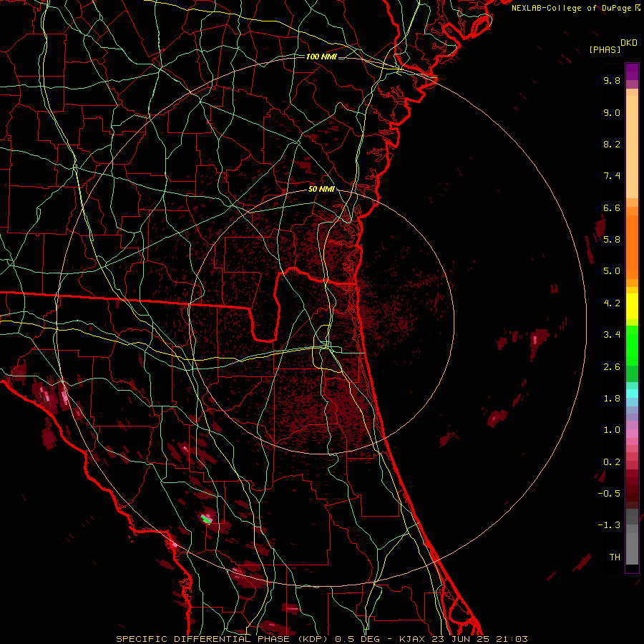
Task: Click the 3.4 scale value
Action: (x=612, y=335)
